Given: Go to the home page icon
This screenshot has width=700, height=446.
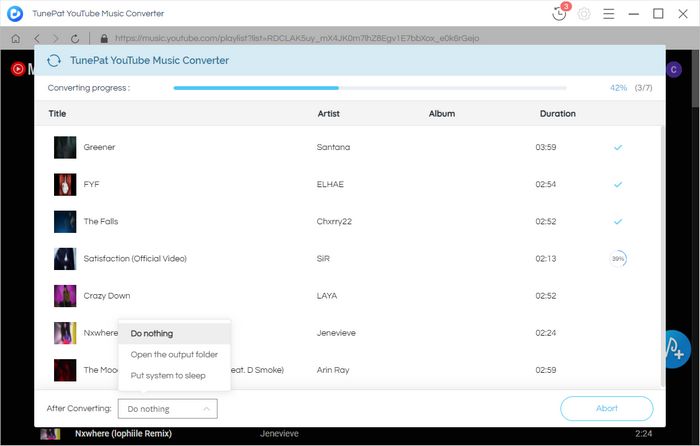Looking at the screenshot, I should coord(16,38).
